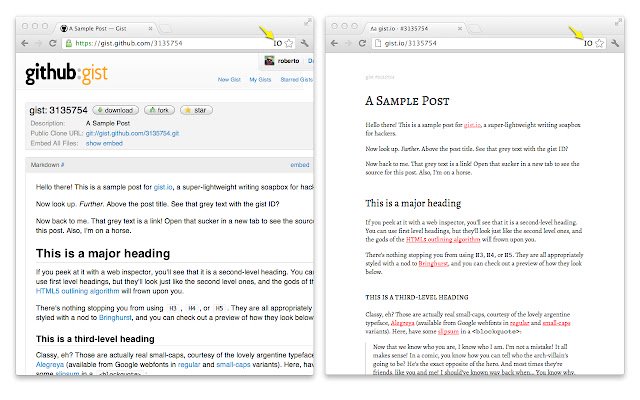Enter fullscreen using the arrows in the gist.io window

[x=618, y=23]
